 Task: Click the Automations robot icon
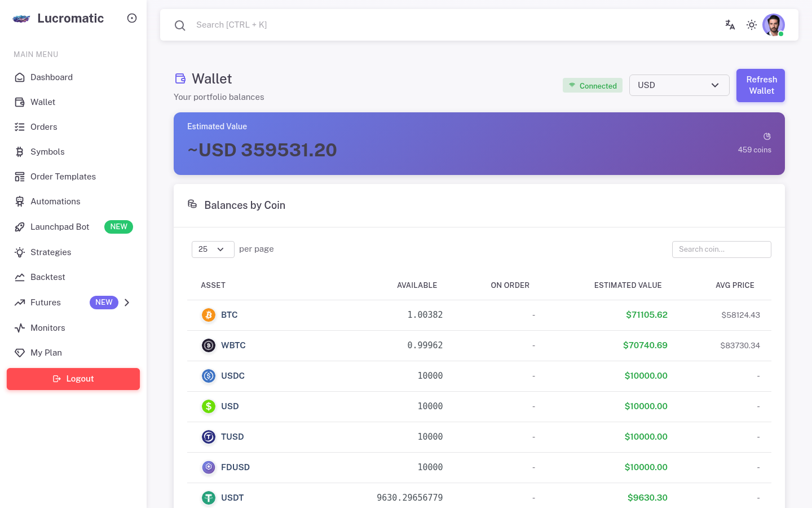tap(20, 202)
